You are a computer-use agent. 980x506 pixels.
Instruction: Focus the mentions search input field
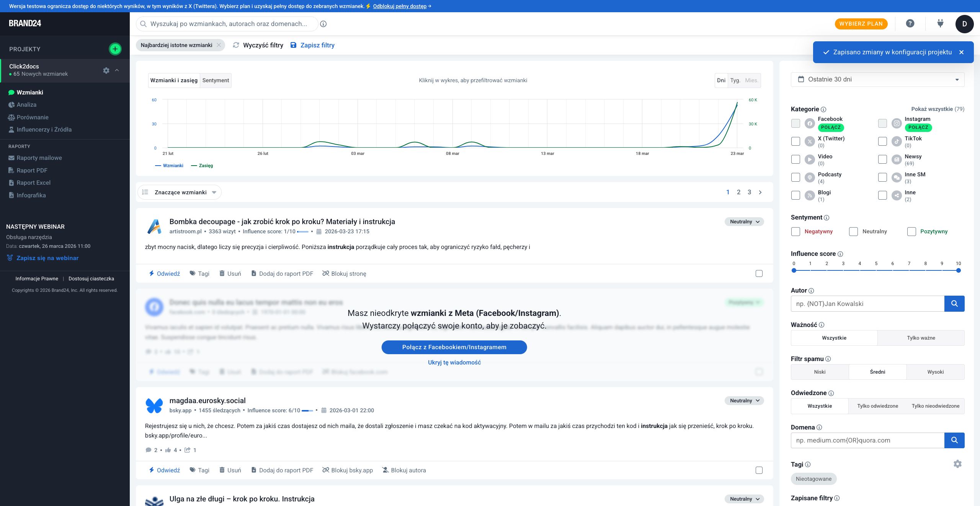tap(227, 24)
